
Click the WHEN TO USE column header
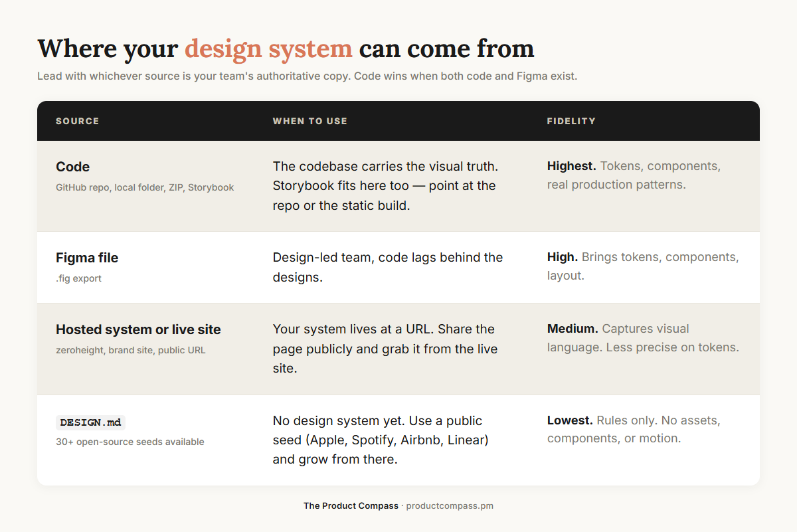coord(310,121)
